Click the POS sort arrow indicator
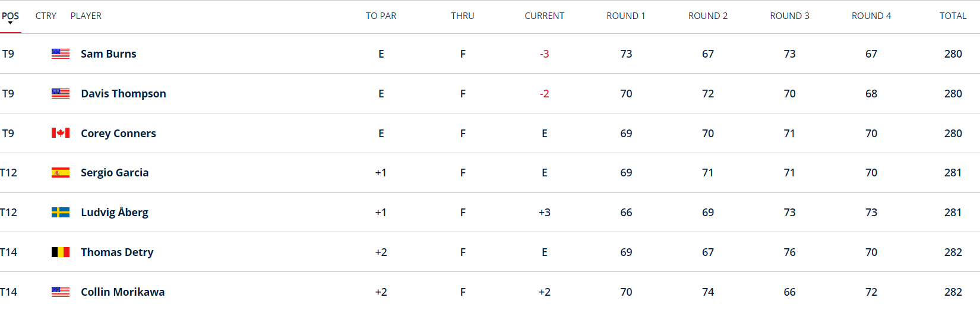980x310 pixels. coord(10,23)
